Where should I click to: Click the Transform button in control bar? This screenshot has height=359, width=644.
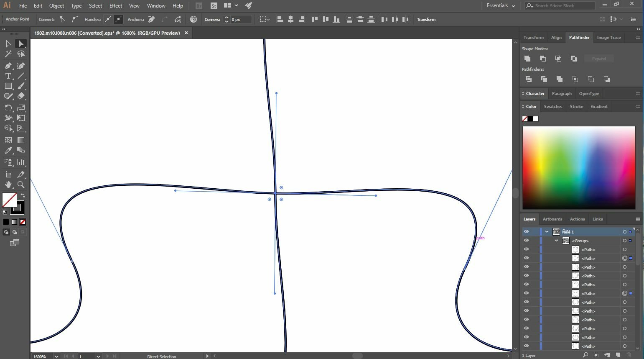(426, 19)
